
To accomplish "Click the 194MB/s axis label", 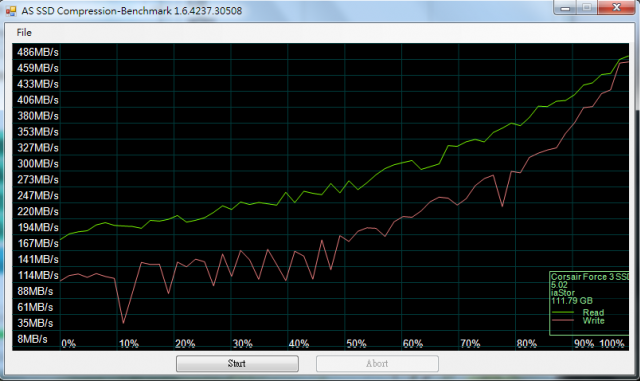I will coord(38,227).
